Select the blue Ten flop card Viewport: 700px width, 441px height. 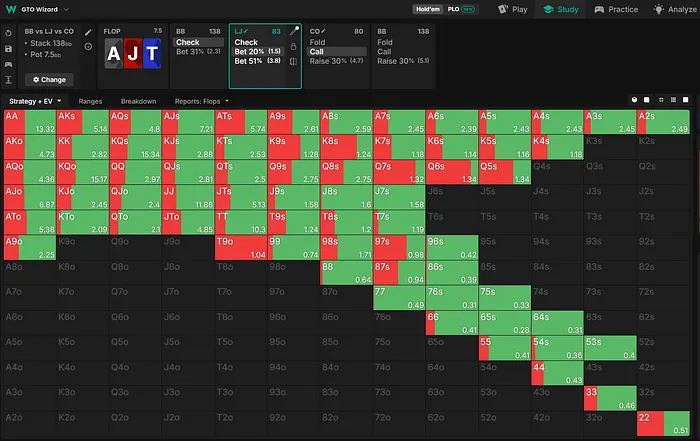pos(152,54)
